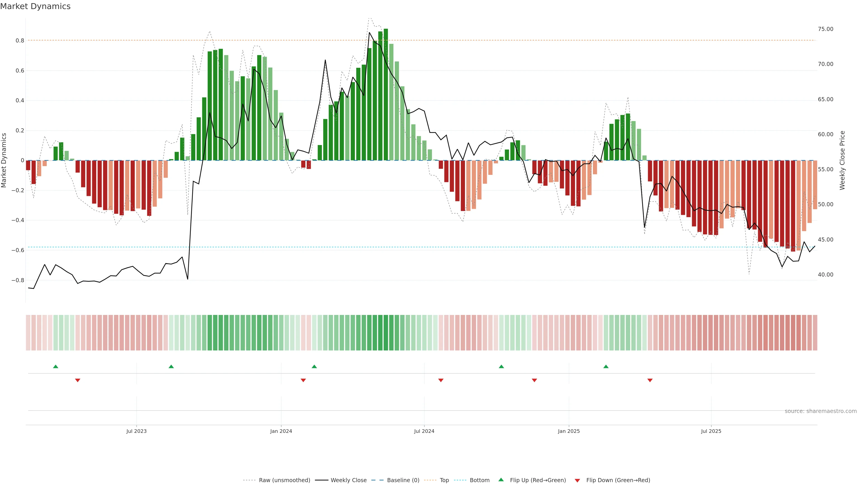Click the rightmost red flip-down triangle marker
868x488 pixels.
click(x=650, y=380)
